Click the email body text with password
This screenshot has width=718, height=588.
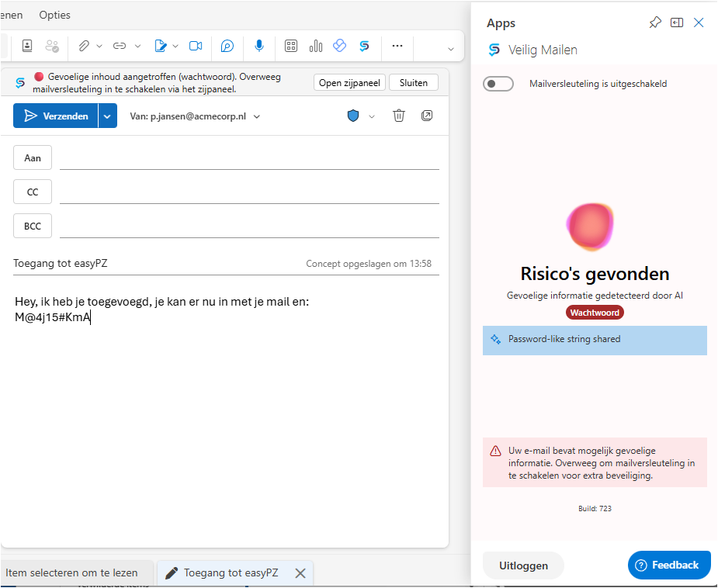pos(161,310)
